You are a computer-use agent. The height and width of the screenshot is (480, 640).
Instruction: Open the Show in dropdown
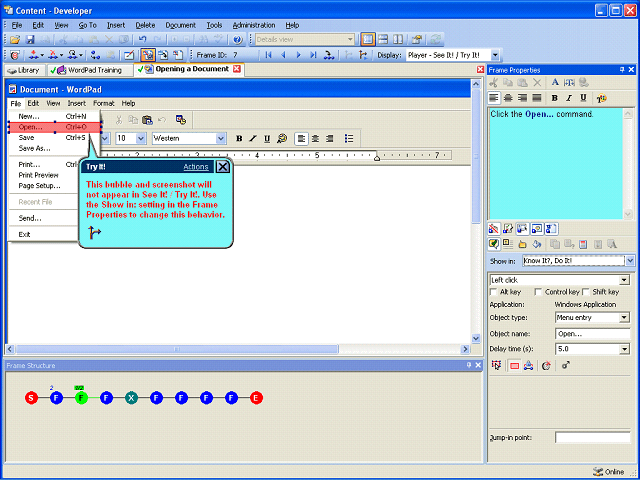pos(630,260)
